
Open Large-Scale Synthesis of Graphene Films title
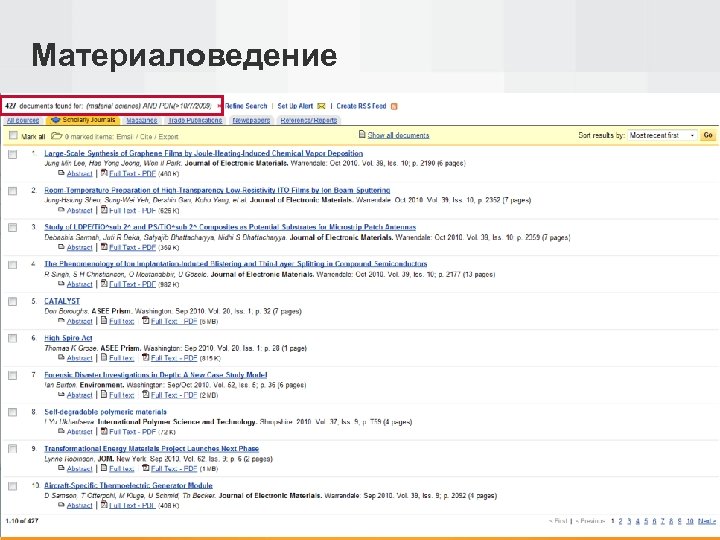click(x=203, y=153)
